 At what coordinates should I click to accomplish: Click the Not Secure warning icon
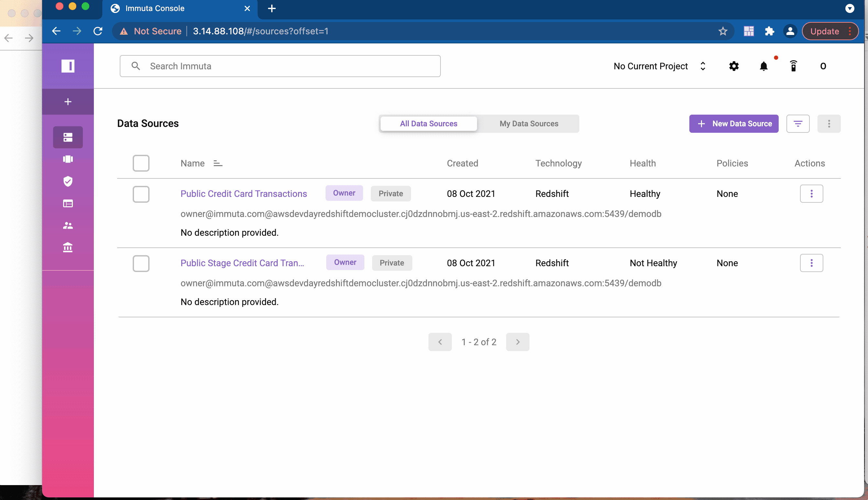coord(124,32)
